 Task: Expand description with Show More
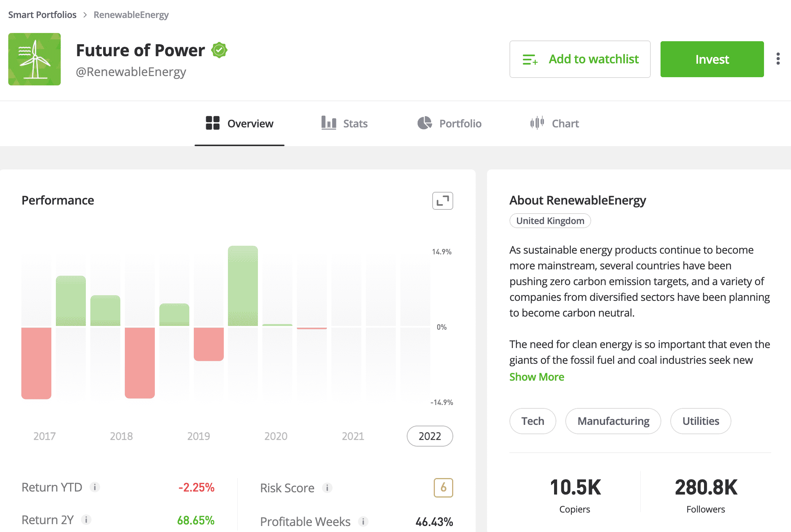coord(536,377)
